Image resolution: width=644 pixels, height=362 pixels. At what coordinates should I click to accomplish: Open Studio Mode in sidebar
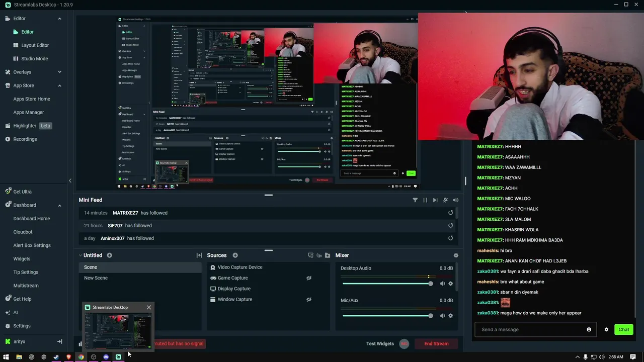point(35,58)
